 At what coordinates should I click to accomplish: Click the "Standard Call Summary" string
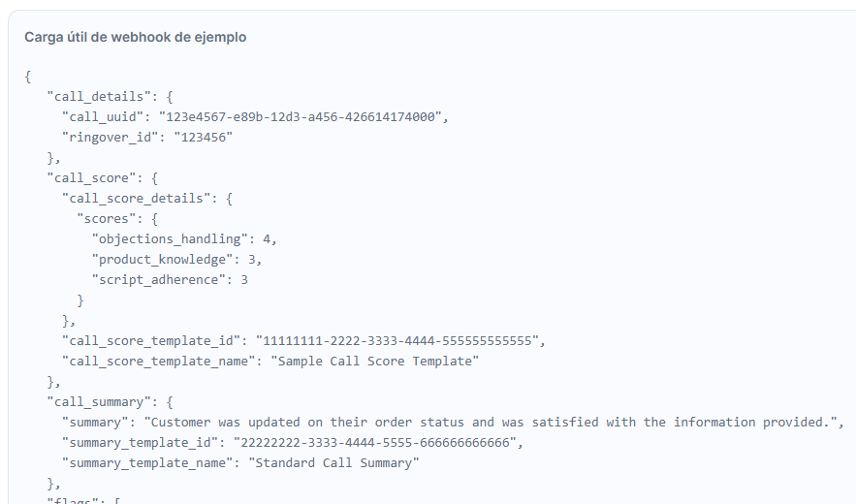[x=333, y=463]
